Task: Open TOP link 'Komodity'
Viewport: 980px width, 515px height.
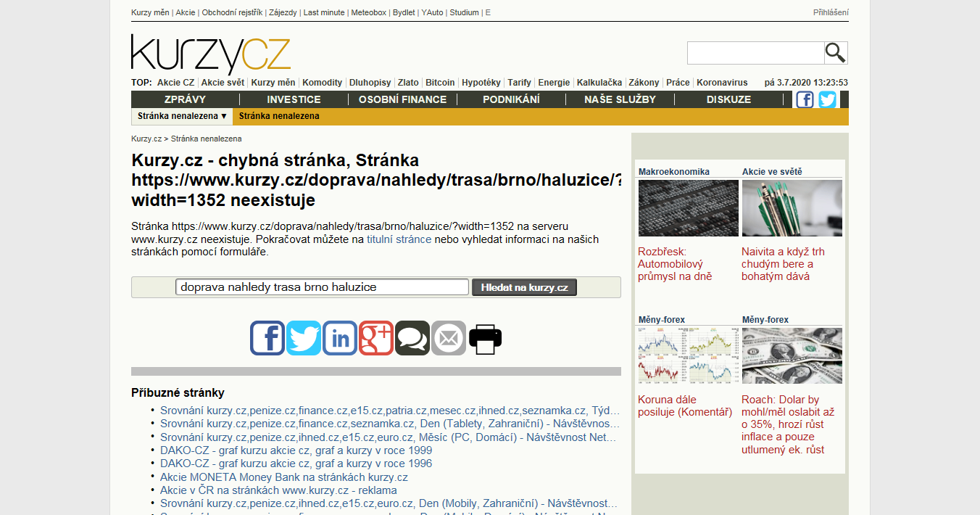Action: tap(322, 83)
